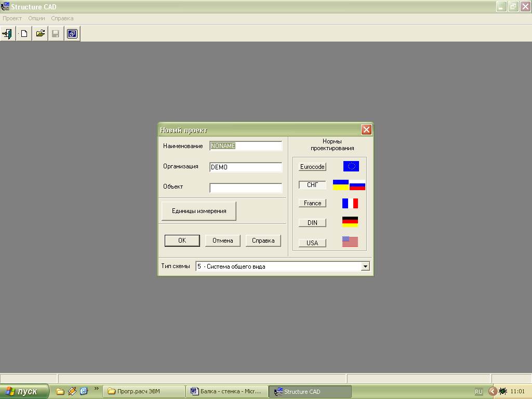
Task: Confirm the new project with OK
Action: (182, 241)
